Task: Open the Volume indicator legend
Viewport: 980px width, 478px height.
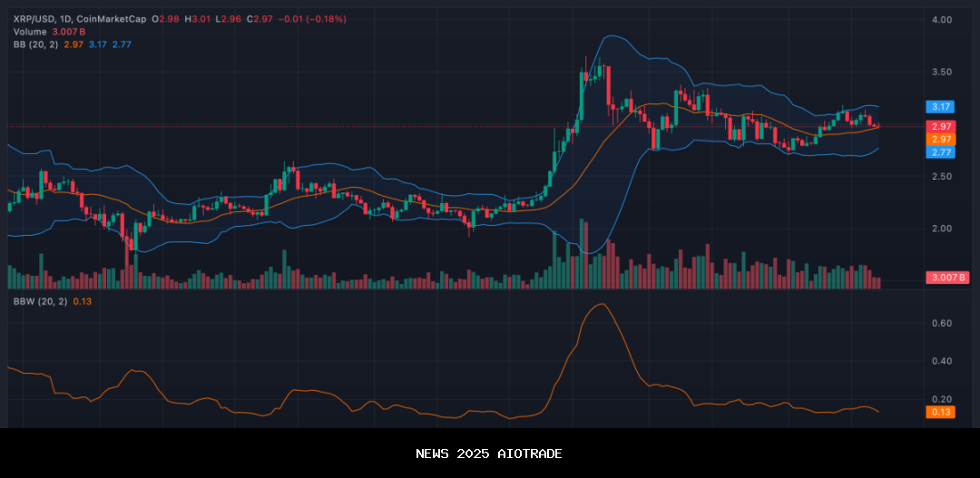Action: (x=27, y=32)
